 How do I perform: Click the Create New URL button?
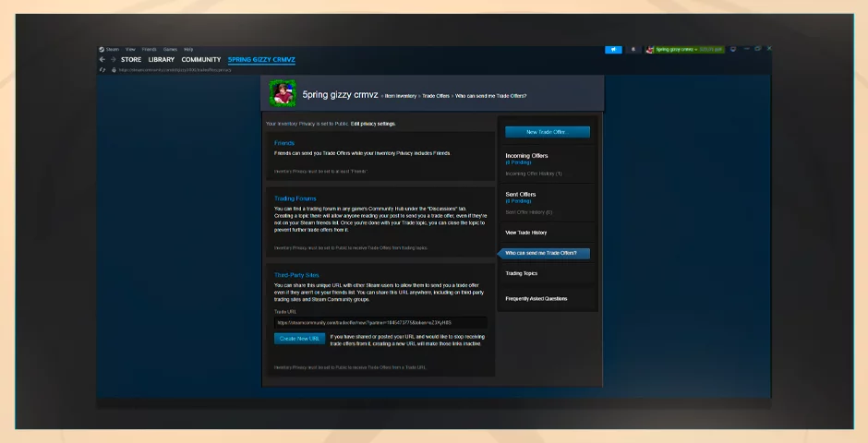[299, 339]
